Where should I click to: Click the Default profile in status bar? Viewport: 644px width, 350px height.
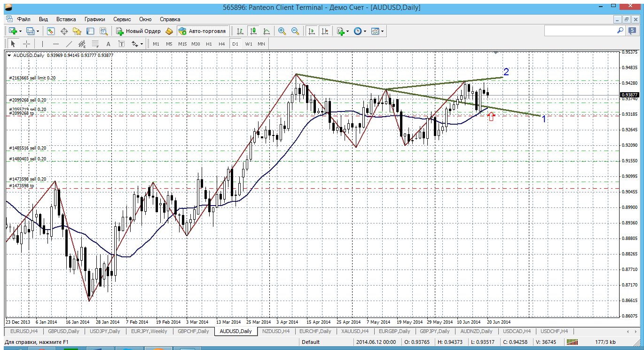click(x=311, y=342)
